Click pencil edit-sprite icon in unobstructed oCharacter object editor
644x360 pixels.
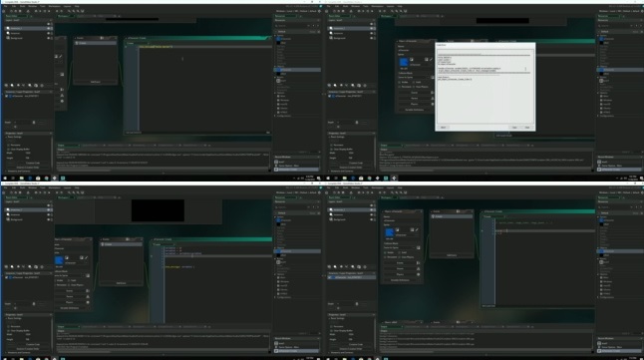417,229
